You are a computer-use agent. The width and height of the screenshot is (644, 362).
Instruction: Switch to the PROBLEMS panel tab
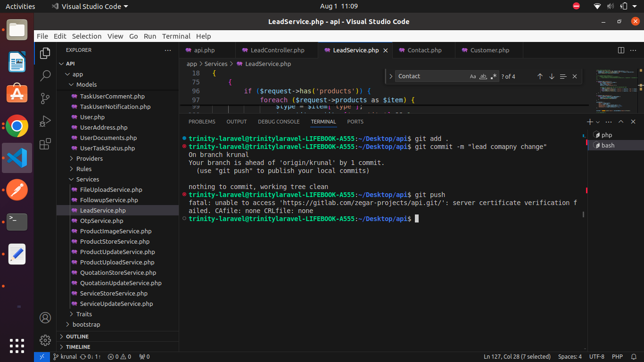pos(202,122)
